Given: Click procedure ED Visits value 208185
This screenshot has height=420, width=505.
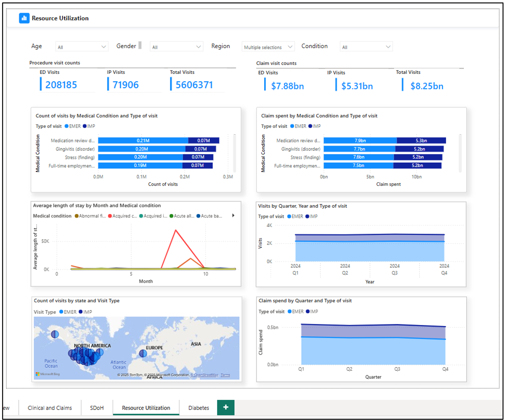Looking at the screenshot, I should [x=61, y=85].
